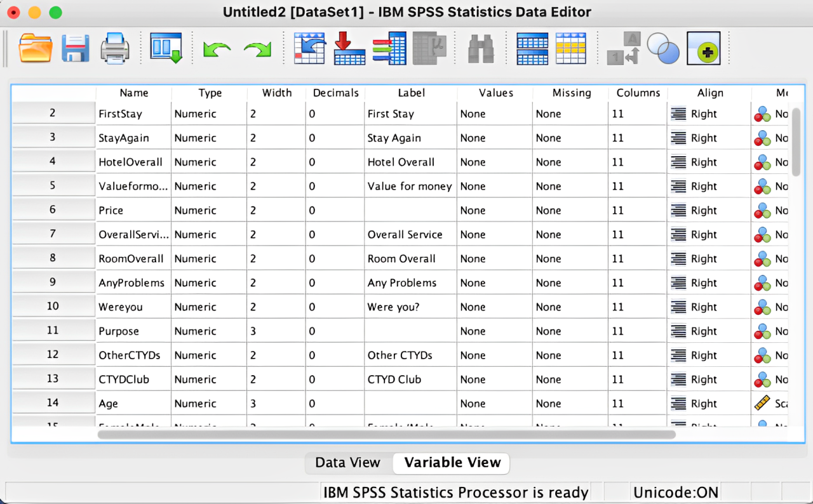Click Values cell None in StayAgain row
Screen dimensions: 813x504
tap(495, 138)
